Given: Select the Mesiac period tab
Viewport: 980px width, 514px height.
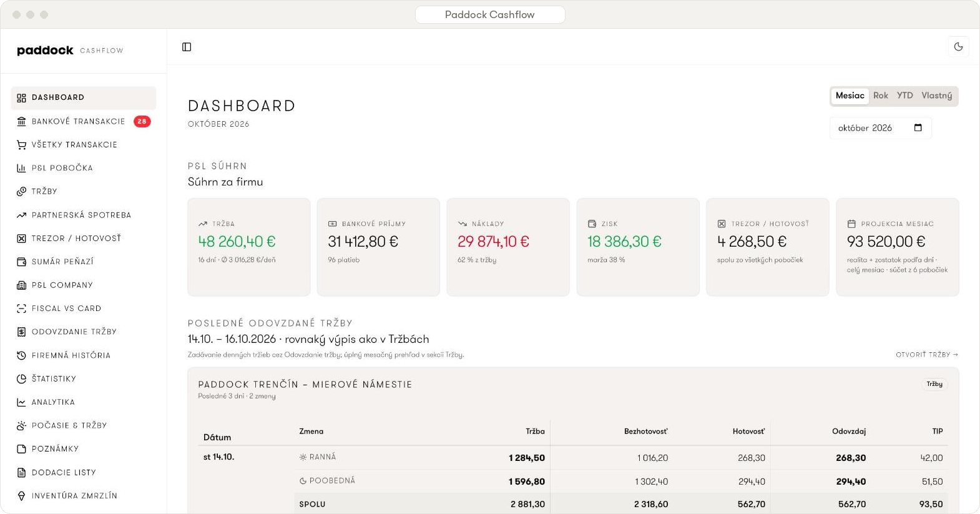Looking at the screenshot, I should [850, 96].
